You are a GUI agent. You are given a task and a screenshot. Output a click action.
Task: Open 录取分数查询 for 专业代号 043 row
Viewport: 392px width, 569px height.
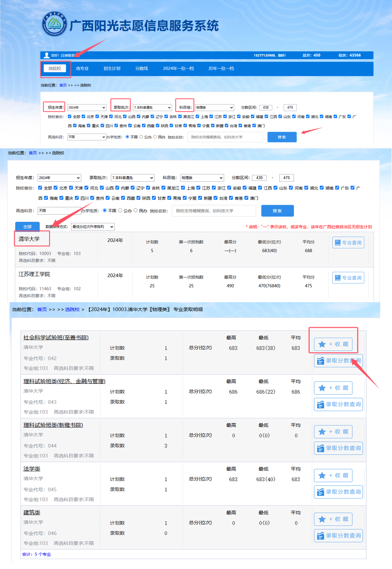pyautogui.click(x=338, y=404)
